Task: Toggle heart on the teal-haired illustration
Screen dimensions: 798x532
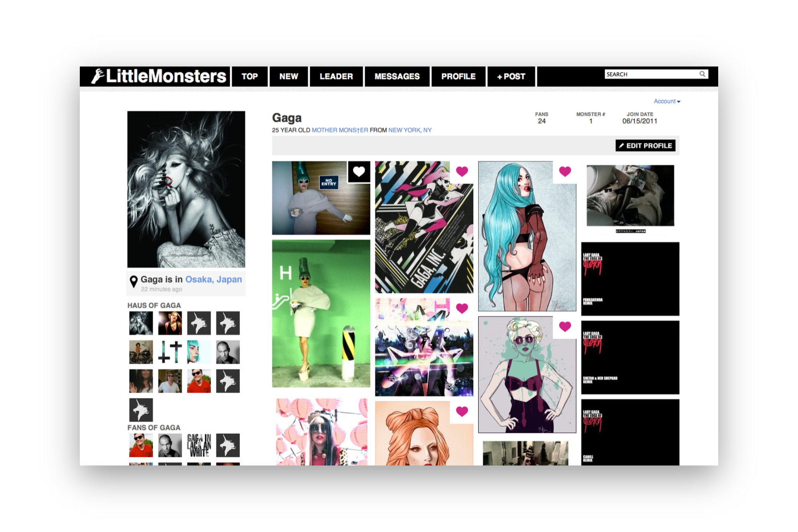Action: [565, 172]
